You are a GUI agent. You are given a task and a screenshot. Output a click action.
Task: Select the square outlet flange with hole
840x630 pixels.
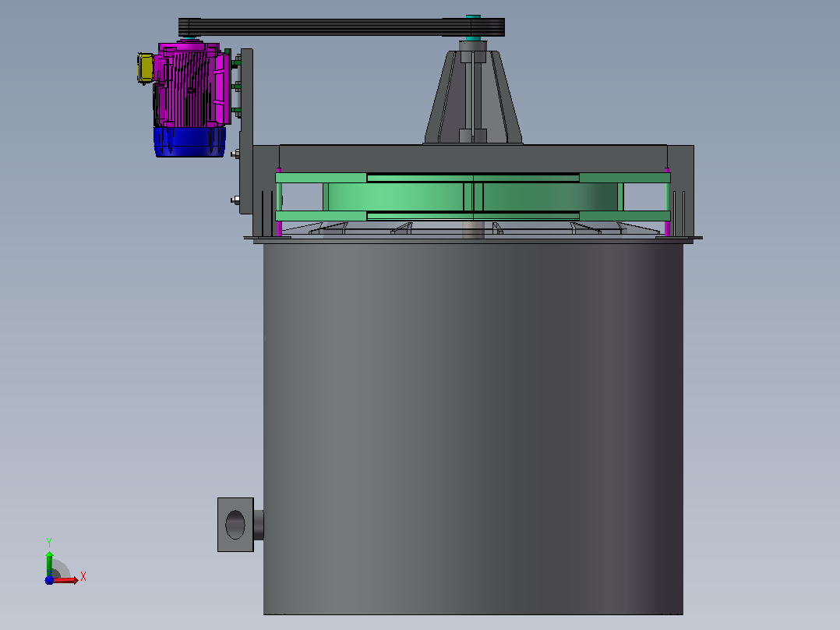pos(235,525)
